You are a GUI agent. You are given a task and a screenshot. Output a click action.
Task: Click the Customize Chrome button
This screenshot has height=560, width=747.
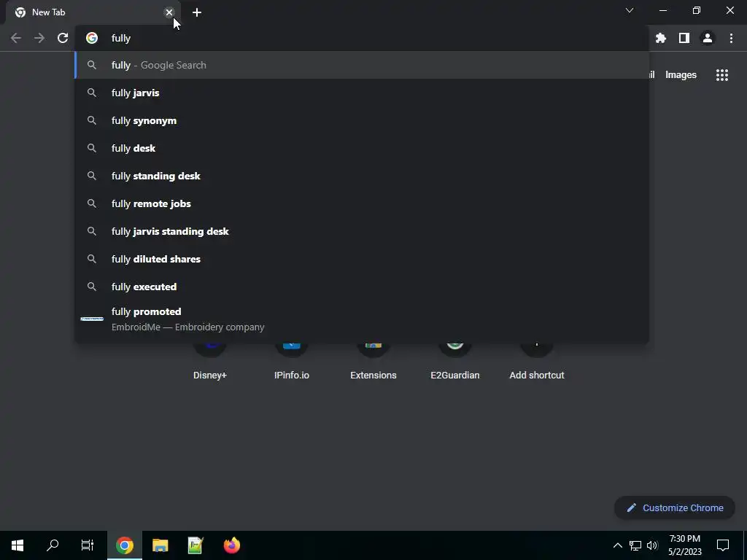[675, 507]
